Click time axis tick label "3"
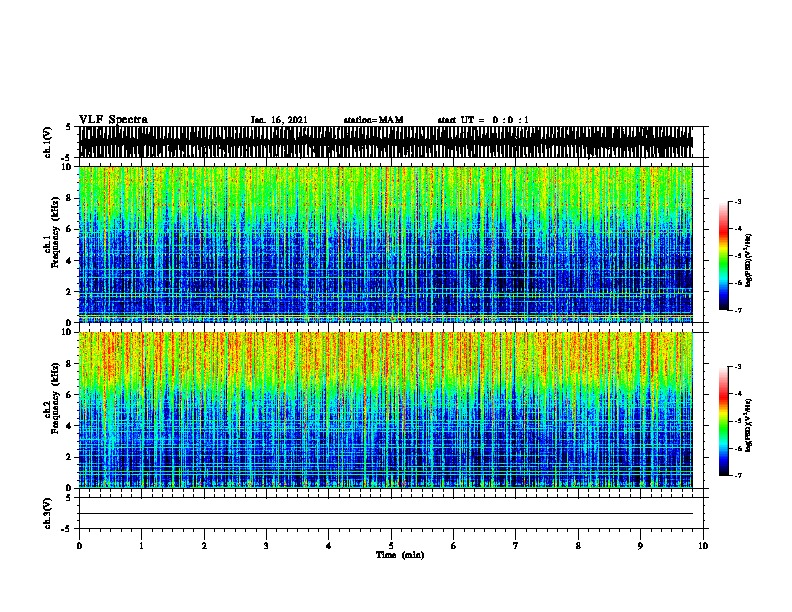The width and height of the screenshot is (792, 612). [x=266, y=546]
